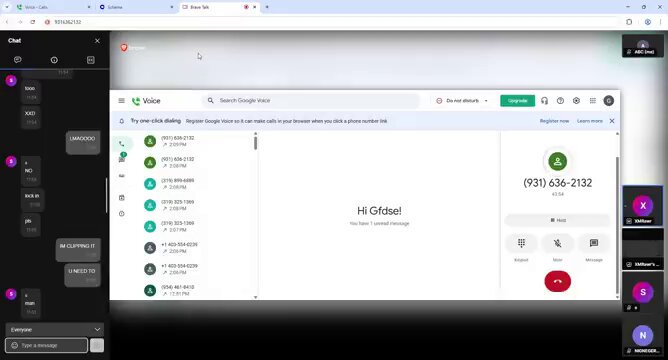The height and width of the screenshot is (360, 668).
Task: Open the Google Voice hamburger main menu
Action: tap(121, 101)
